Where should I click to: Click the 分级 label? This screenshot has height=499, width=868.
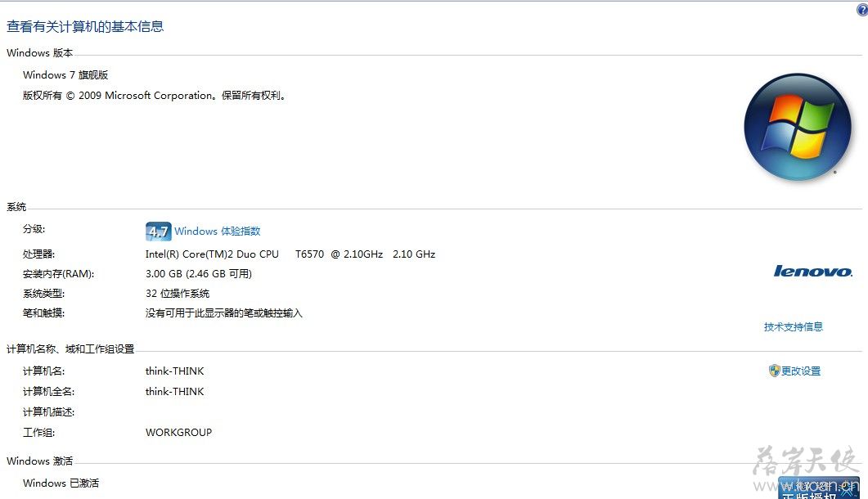[34, 229]
